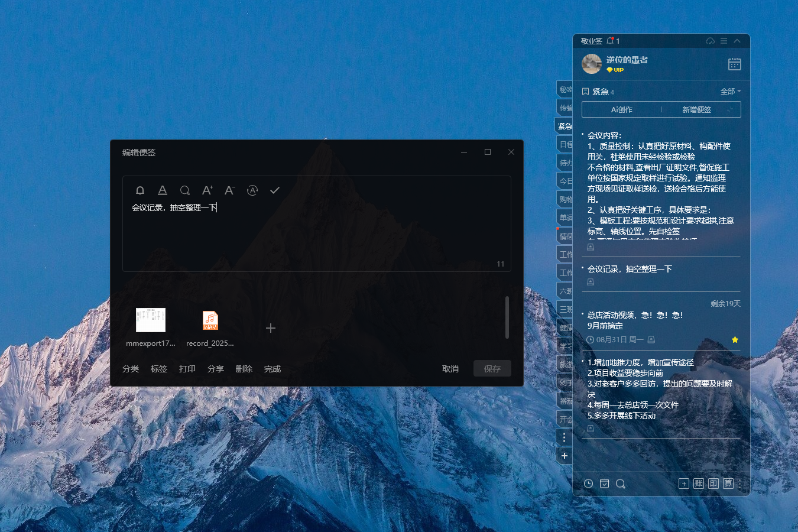Switch to the 传输 category tab
Viewport: 798px width, 532px height.
(565, 108)
